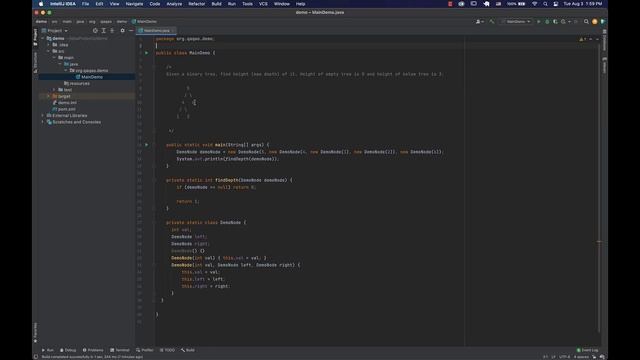The width and height of the screenshot is (640, 360).
Task: Open macOS Spotlight search in menu bar
Action: tap(545, 4)
